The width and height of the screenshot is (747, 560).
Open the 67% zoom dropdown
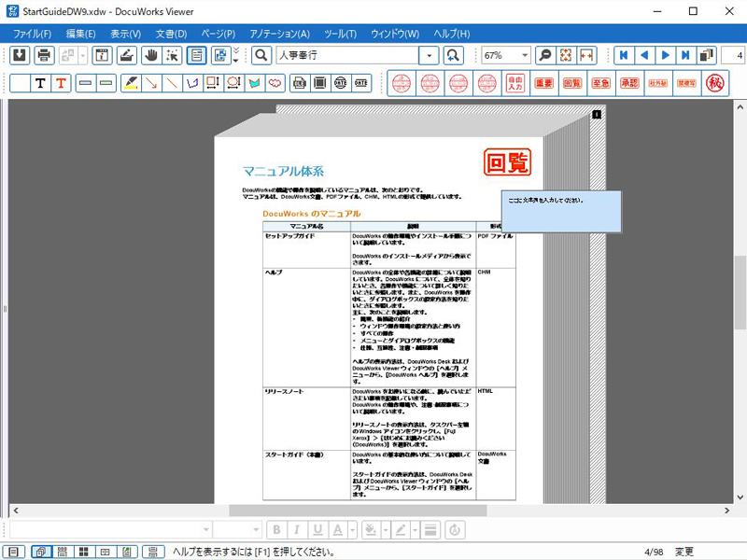coord(524,55)
